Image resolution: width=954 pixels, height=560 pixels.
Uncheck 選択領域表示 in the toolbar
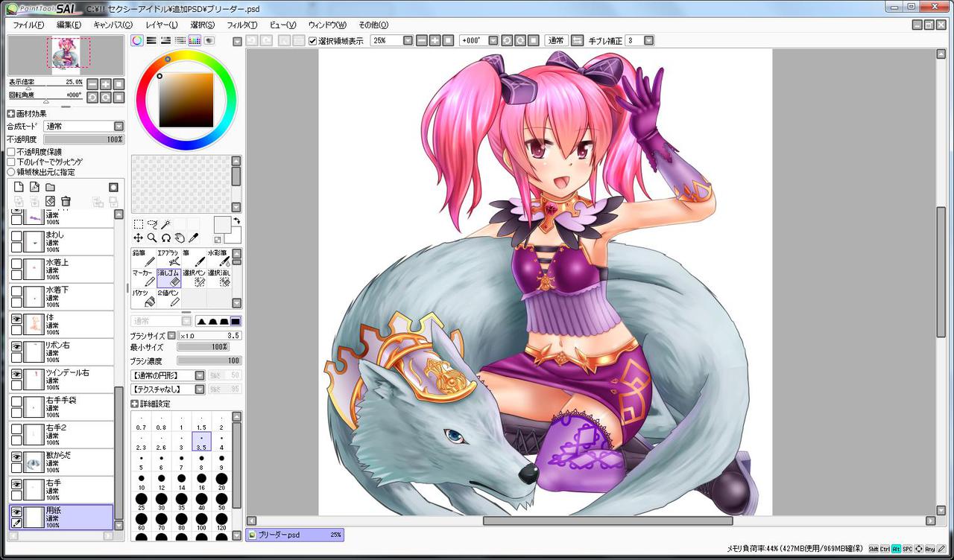pyautogui.click(x=313, y=41)
